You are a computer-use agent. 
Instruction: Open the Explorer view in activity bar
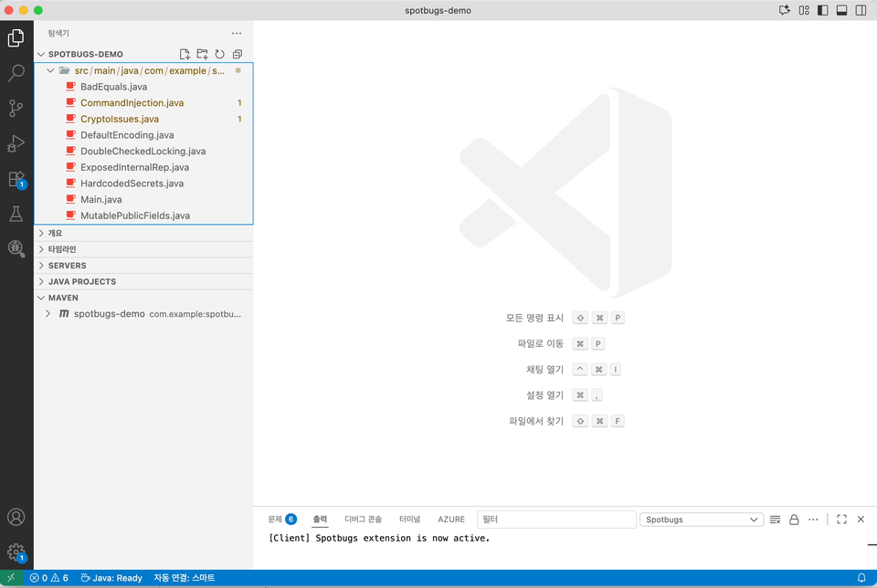[x=16, y=38]
